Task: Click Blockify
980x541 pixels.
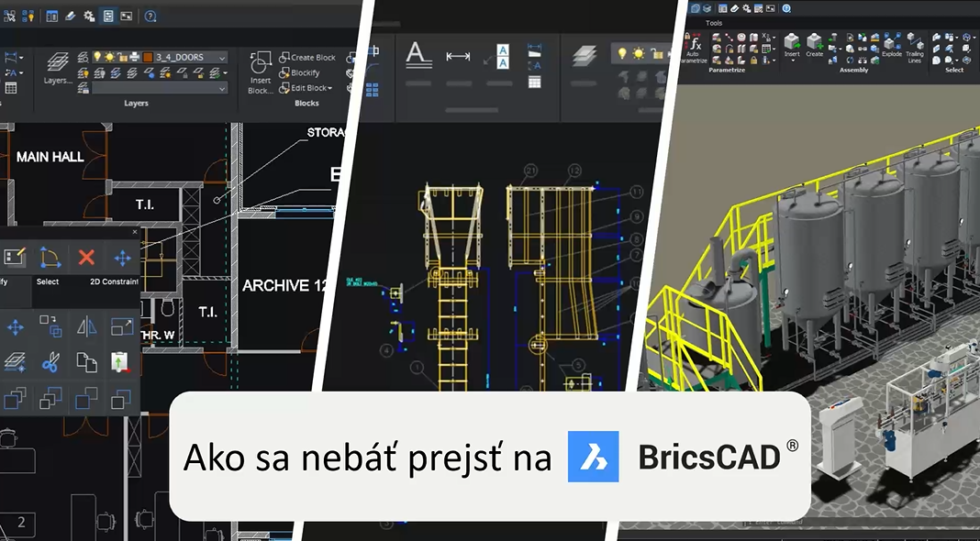Action: pyautogui.click(x=300, y=72)
